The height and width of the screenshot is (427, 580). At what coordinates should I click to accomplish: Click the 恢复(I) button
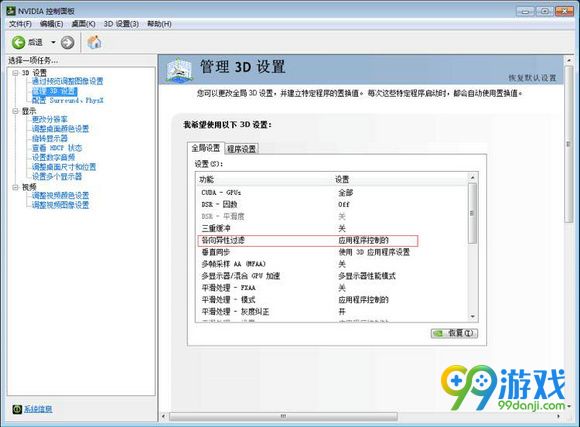click(x=454, y=333)
